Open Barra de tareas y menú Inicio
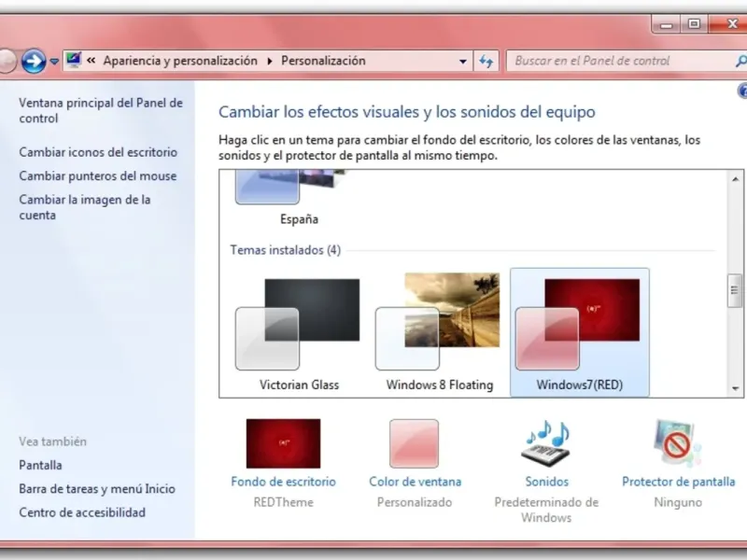 point(97,489)
